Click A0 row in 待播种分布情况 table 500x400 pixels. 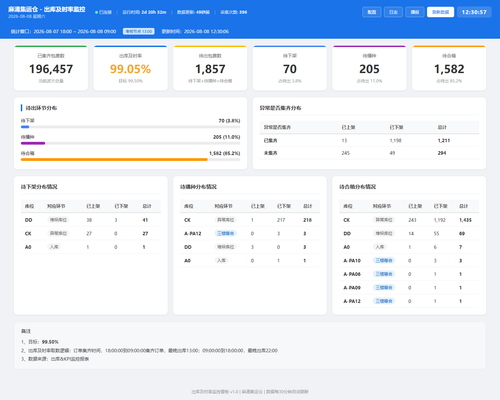click(x=250, y=261)
